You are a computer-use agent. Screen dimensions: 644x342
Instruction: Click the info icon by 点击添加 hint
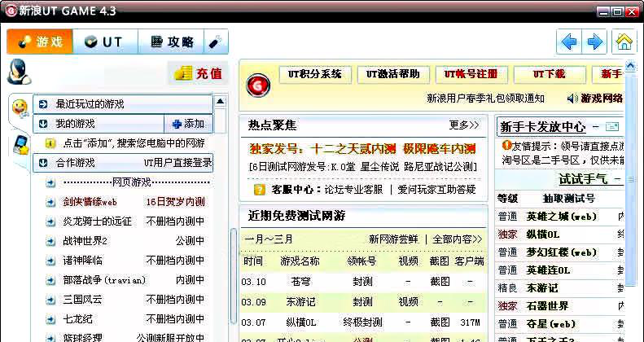coord(50,143)
